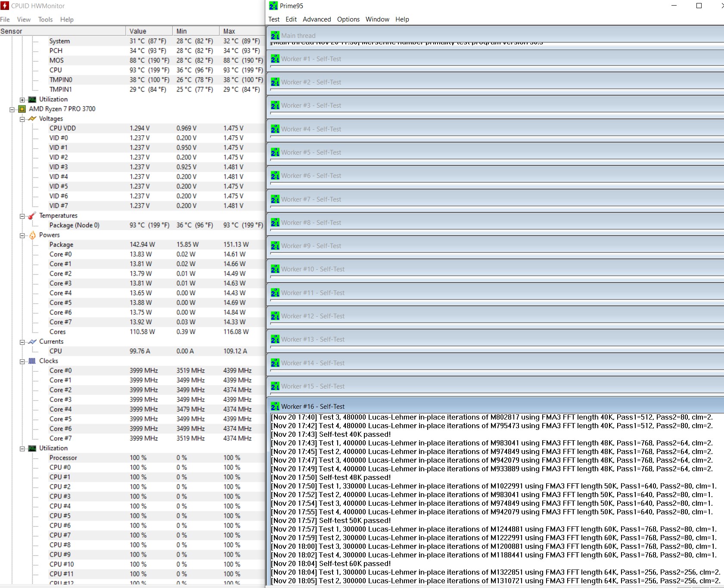
Task: Click the Max column header
Action: coord(242,31)
